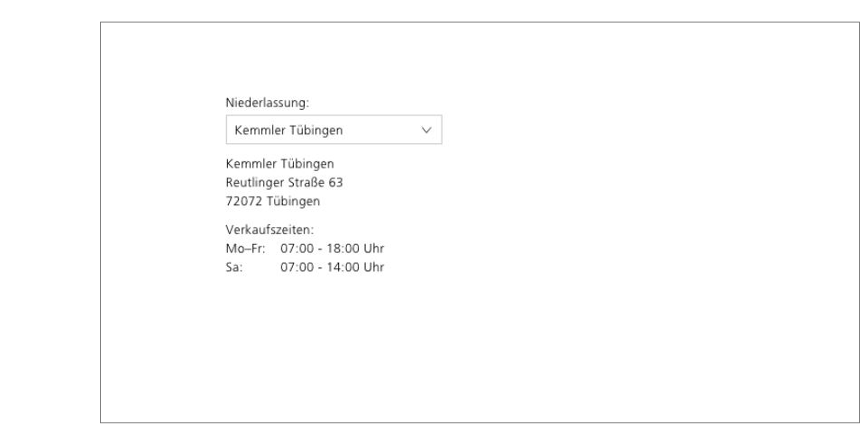Click the Reutlinger Straße street name
The width and height of the screenshot is (868, 435).
(276, 182)
